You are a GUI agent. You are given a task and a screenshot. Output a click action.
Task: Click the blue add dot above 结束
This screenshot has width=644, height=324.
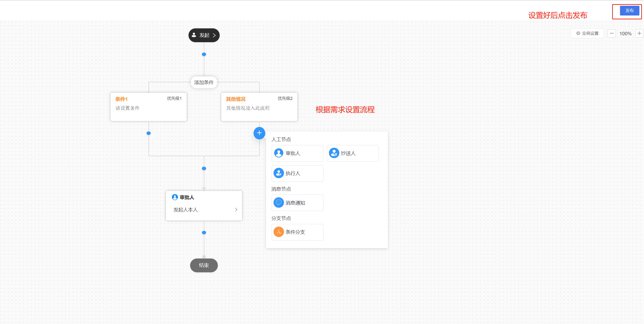[x=204, y=233]
